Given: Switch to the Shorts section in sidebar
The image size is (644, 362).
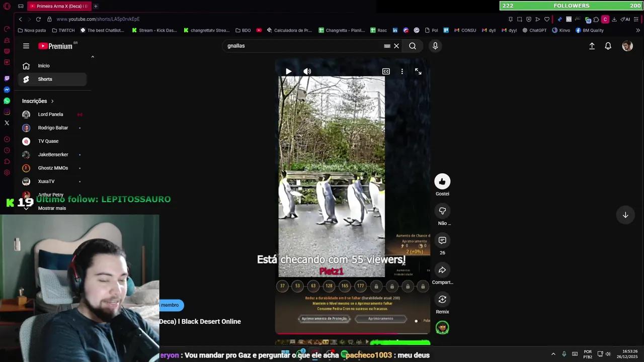Looking at the screenshot, I should 45,79.
